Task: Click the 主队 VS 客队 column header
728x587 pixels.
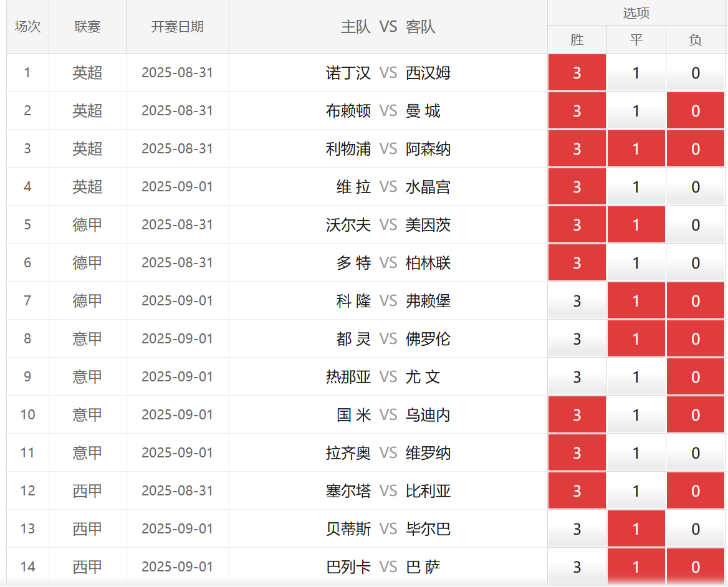Action: 388,26
